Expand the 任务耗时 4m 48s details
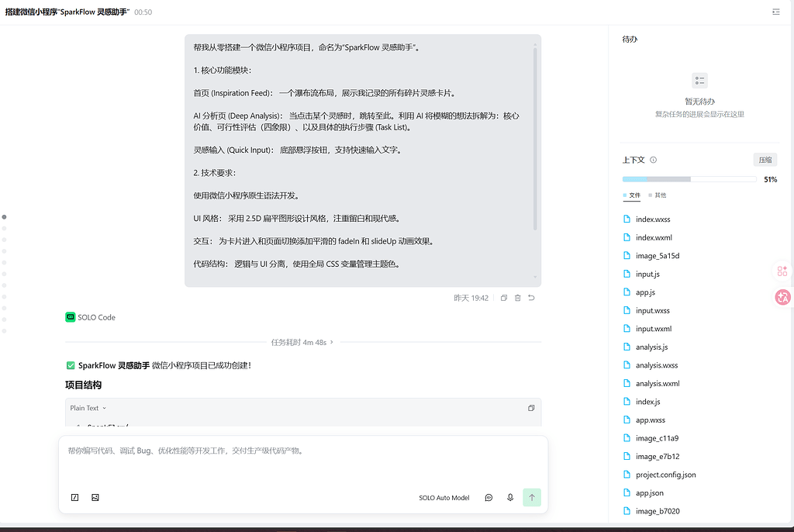The height and width of the screenshot is (532, 794). (x=302, y=343)
